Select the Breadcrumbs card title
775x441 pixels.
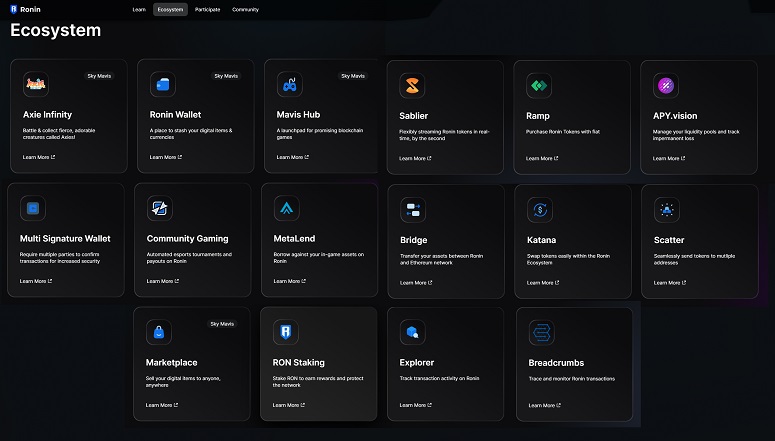[x=556, y=363]
